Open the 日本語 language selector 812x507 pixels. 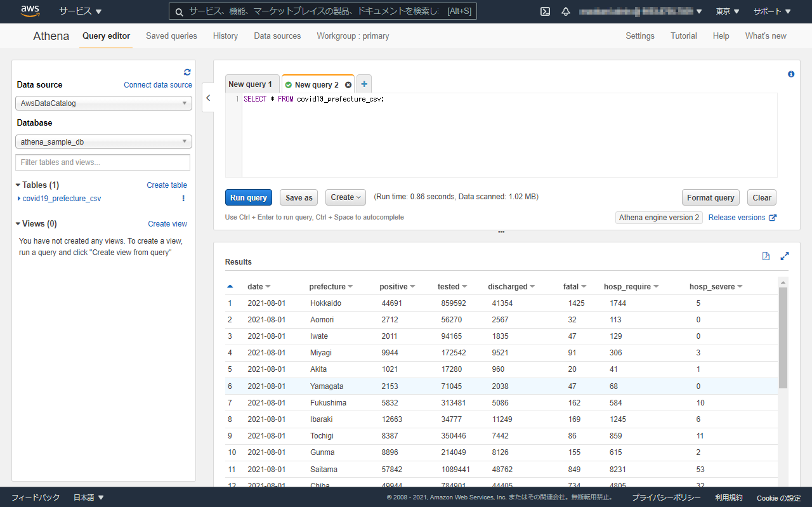[x=89, y=497]
